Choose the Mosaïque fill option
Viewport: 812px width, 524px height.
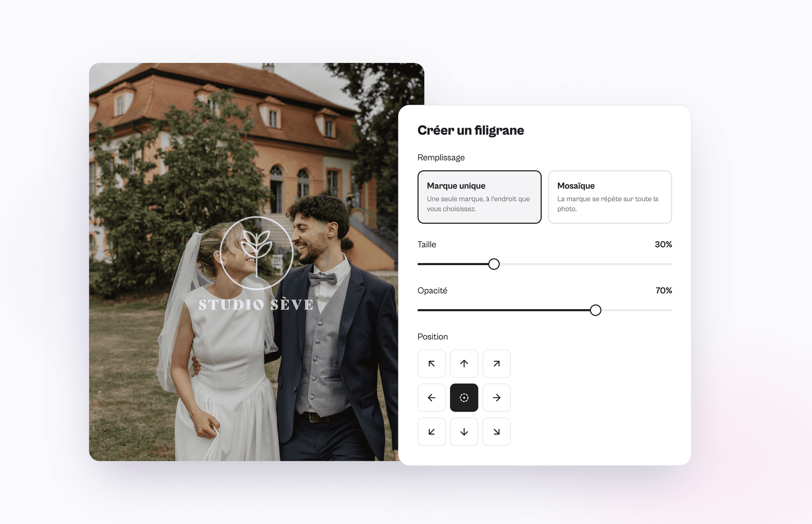[x=610, y=197]
